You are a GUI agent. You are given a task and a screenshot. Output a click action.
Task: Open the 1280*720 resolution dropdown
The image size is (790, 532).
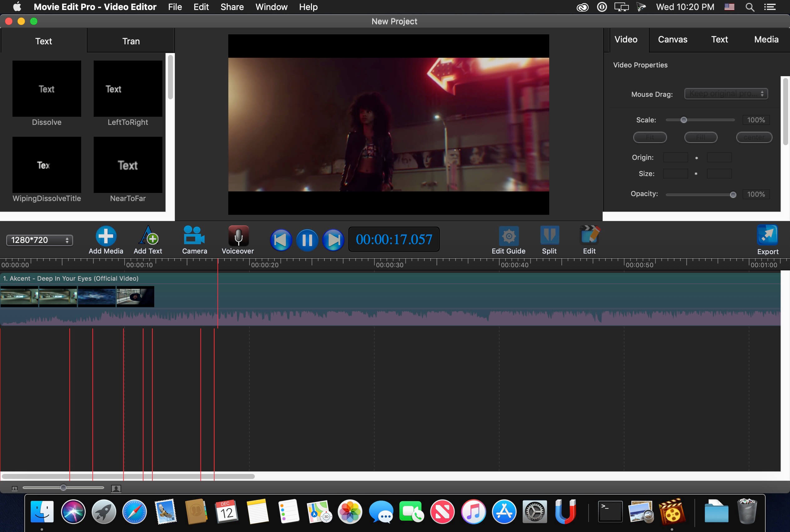pos(39,240)
